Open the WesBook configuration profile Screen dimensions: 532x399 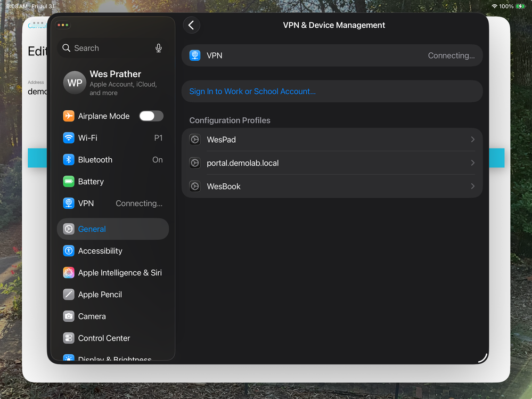tap(332, 186)
